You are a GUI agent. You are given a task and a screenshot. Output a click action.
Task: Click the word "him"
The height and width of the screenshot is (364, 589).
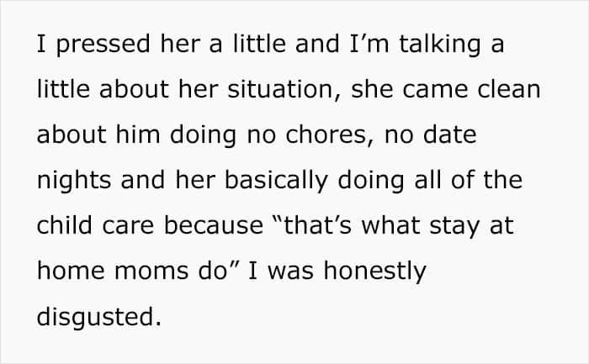[138, 135]
